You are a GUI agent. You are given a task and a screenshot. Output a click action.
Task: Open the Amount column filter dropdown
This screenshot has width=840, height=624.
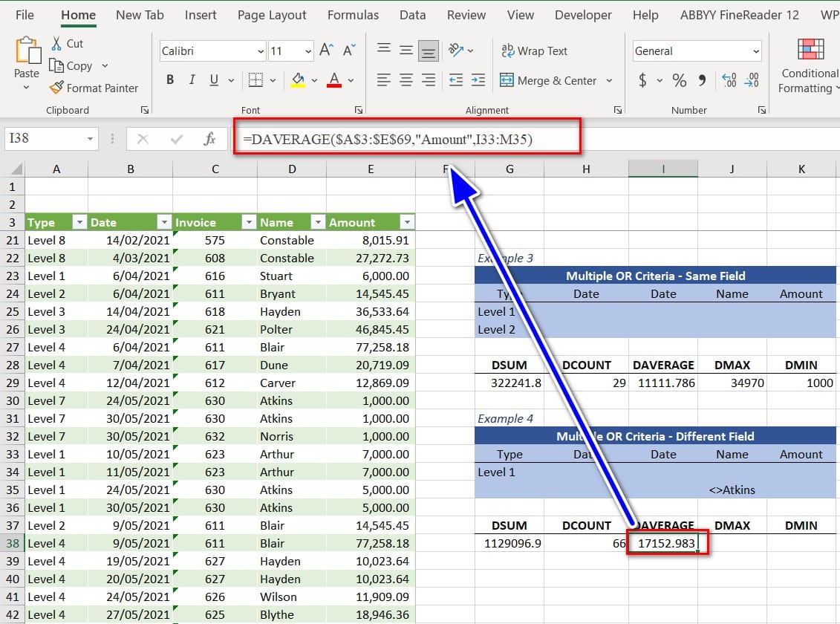(406, 222)
